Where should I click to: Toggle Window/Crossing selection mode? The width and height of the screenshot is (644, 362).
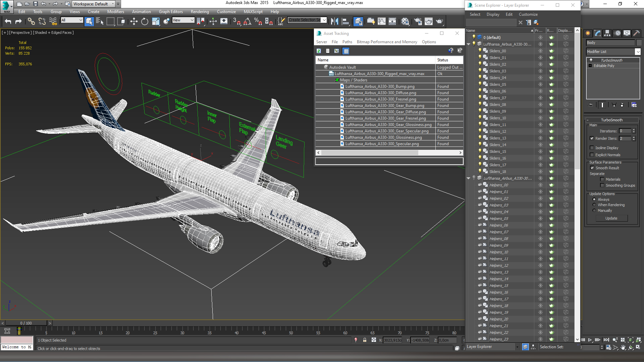121,21
